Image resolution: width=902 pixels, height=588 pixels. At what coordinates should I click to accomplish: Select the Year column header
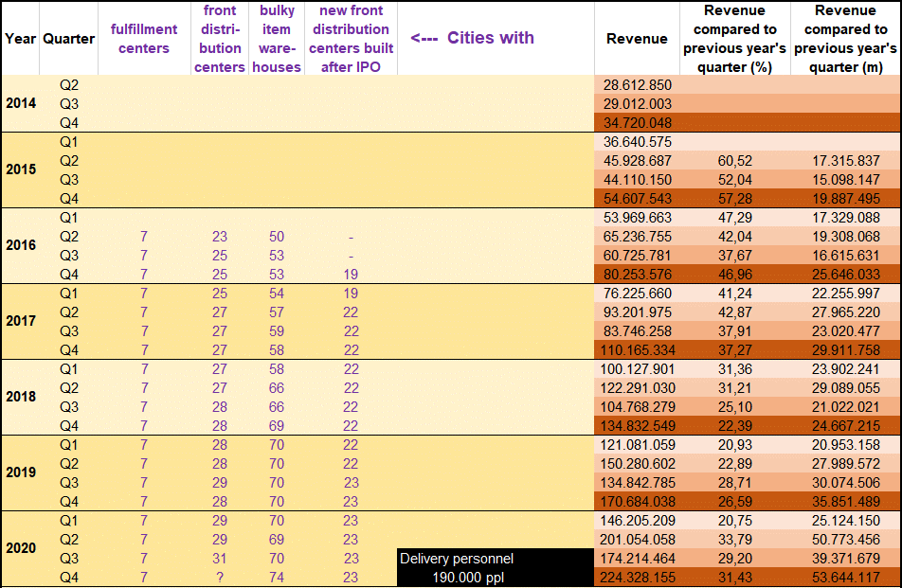point(20,39)
